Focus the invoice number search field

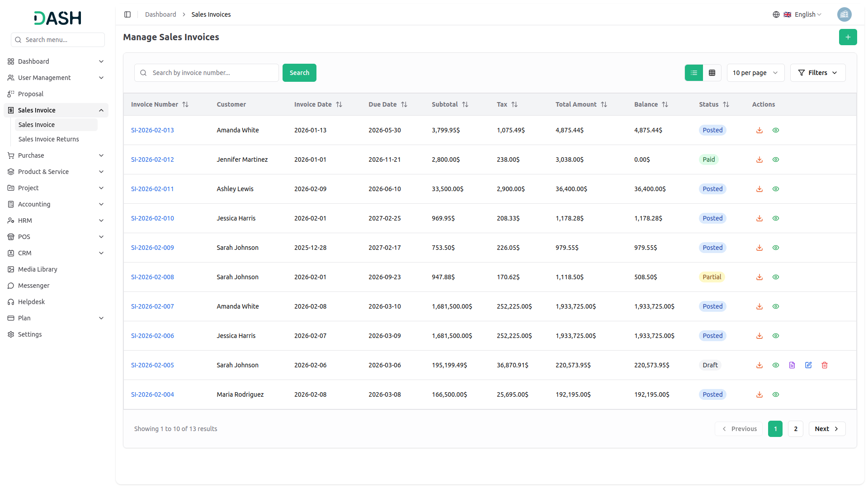point(212,73)
